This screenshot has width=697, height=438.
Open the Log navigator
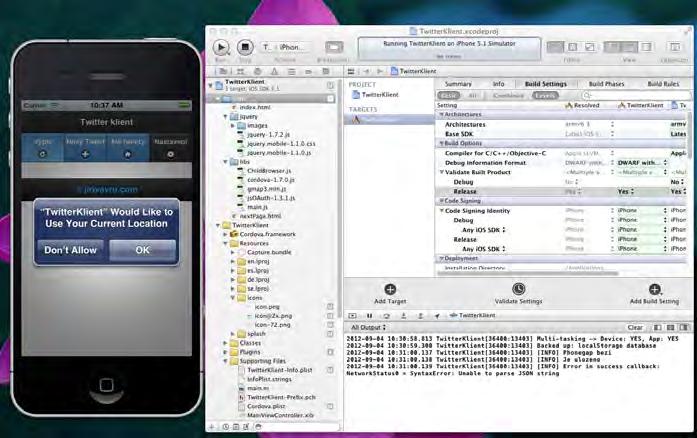325,71
